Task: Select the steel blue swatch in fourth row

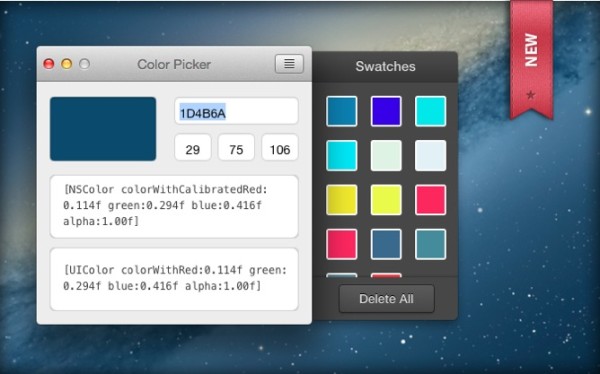Action: (386, 244)
